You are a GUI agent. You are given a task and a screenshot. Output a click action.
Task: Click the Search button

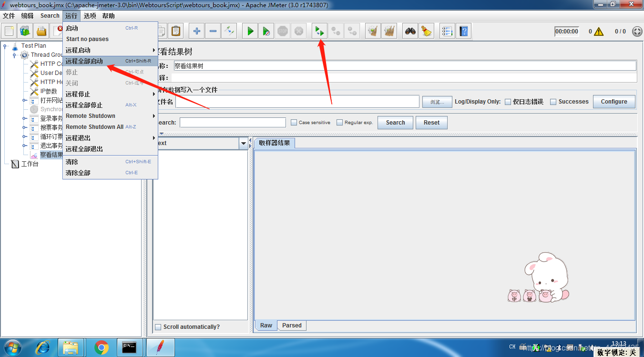395,123
